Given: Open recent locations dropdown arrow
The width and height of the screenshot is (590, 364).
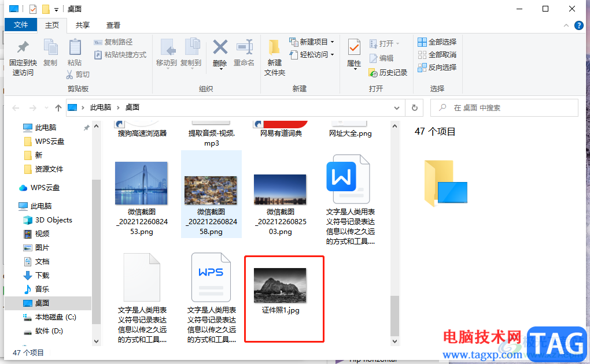Looking at the screenshot, I should coord(46,108).
